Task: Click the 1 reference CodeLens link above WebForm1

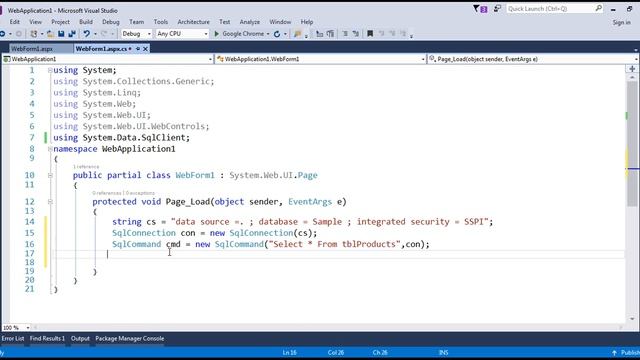Action: click(x=86, y=167)
